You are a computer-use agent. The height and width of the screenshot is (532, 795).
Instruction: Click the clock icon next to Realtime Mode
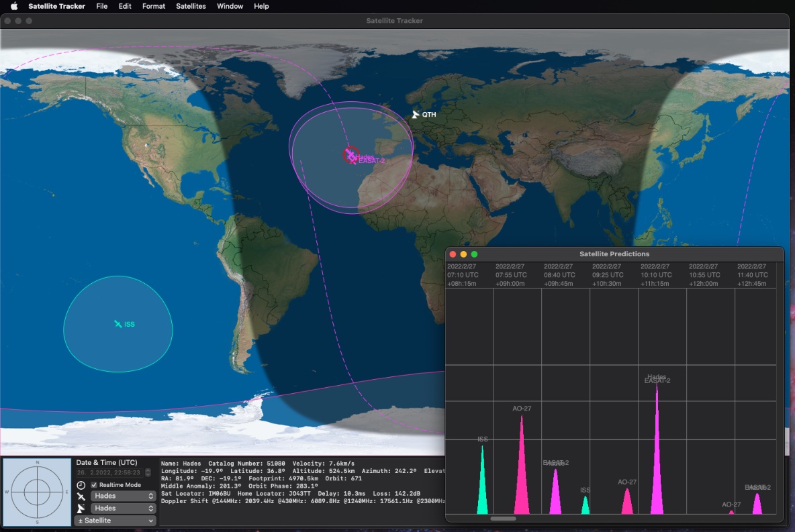tap(81, 485)
